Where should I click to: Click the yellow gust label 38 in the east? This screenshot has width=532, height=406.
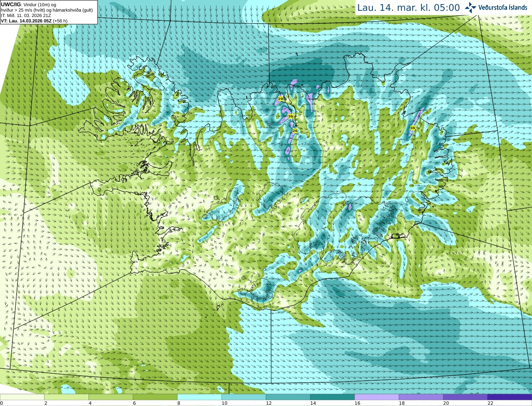coord(413,128)
